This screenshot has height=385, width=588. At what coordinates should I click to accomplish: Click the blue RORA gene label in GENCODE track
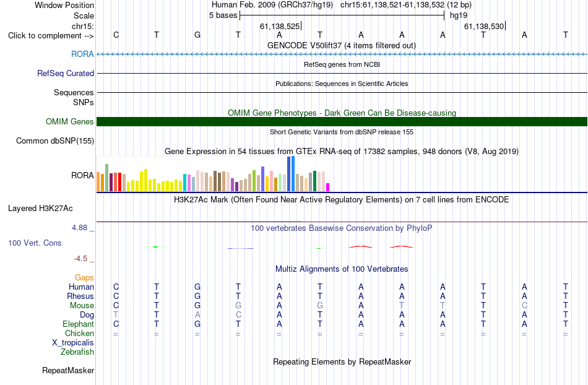coord(82,54)
